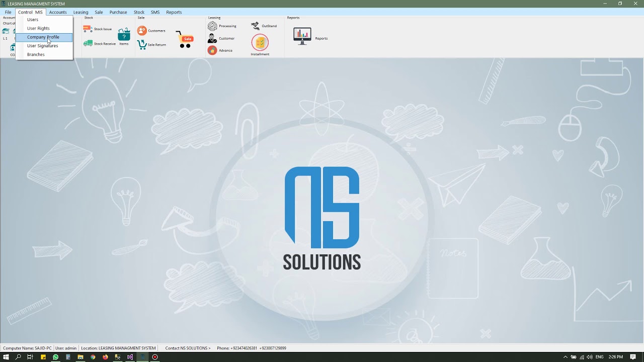Image resolution: width=644 pixels, height=362 pixels.
Task: Select User Rights menu entry
Action: pos(44,28)
